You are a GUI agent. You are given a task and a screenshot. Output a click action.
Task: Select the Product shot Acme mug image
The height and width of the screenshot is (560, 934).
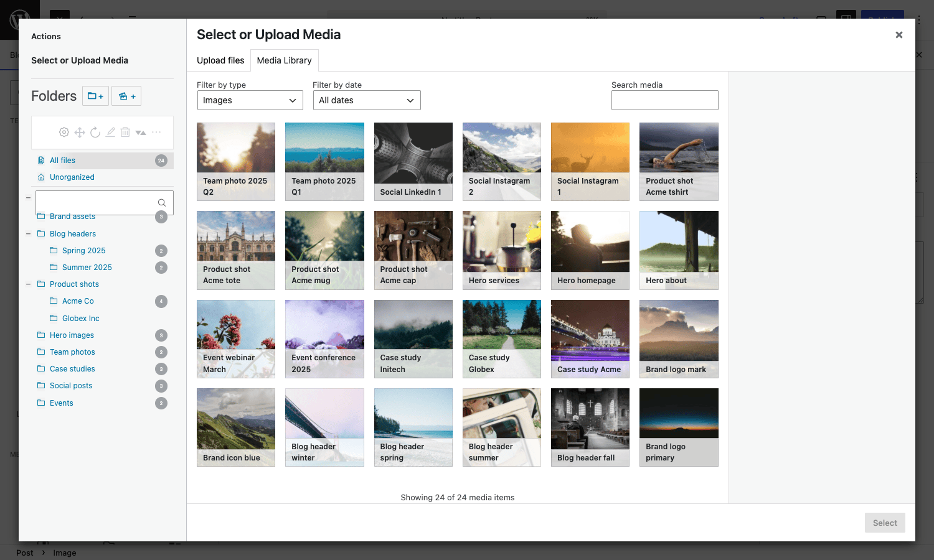point(324,250)
